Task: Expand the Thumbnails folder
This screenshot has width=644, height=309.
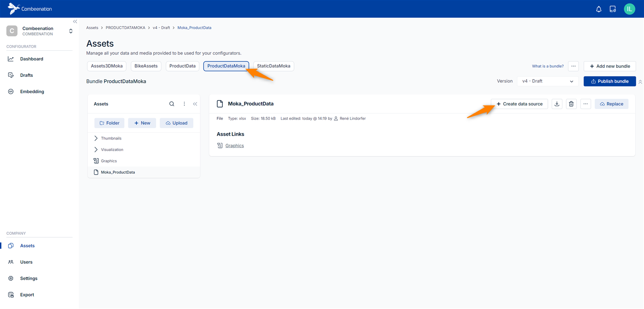Action: [96, 138]
